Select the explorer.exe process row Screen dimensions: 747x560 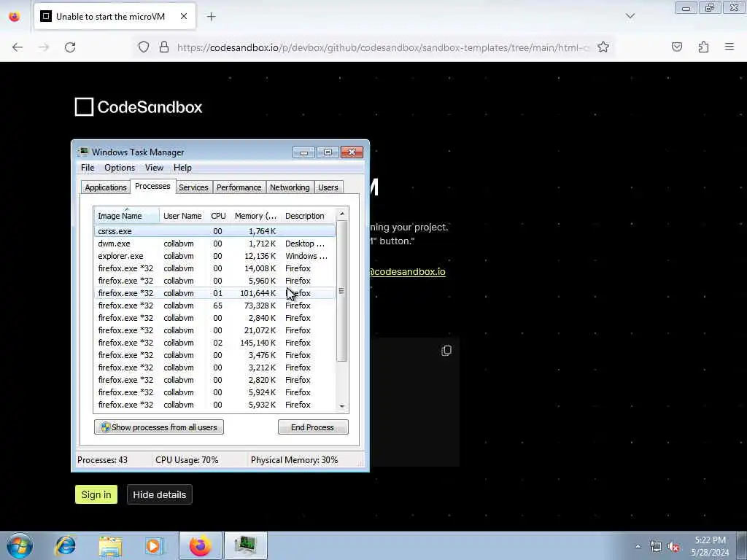point(215,256)
